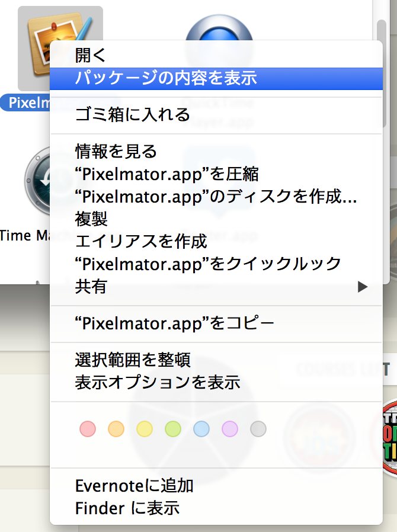Open 表示オプションを表示 entry
This screenshot has width=397, height=532.
click(216, 382)
